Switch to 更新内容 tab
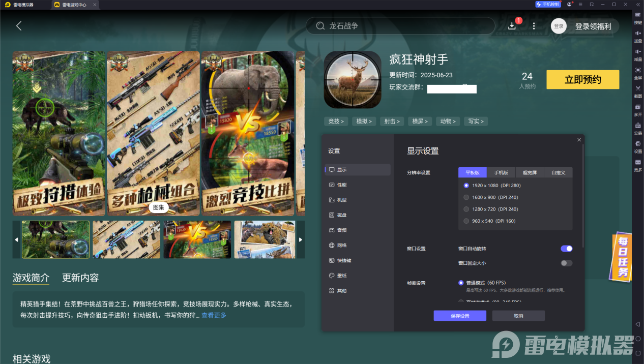This screenshot has width=644, height=364. pos(80,278)
